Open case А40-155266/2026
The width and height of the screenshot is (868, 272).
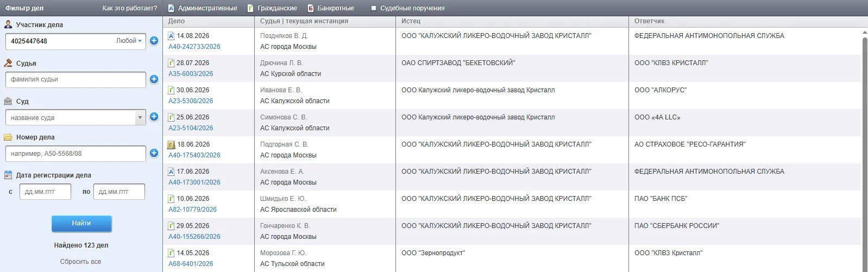(194, 237)
